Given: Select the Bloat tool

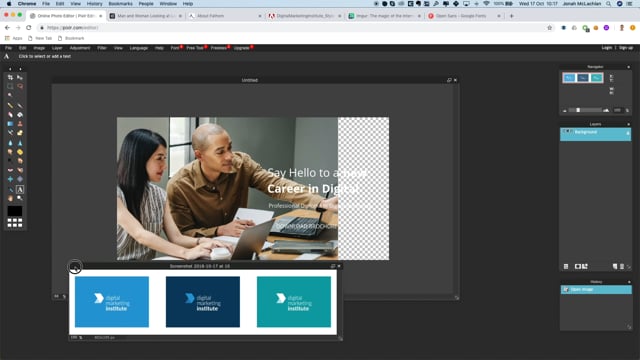Looking at the screenshot, I should 10,179.
